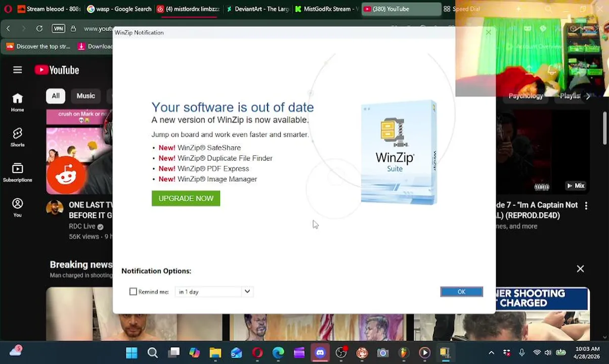Open the Discover the top str... bookmark
The image size is (609, 364).
click(38, 47)
